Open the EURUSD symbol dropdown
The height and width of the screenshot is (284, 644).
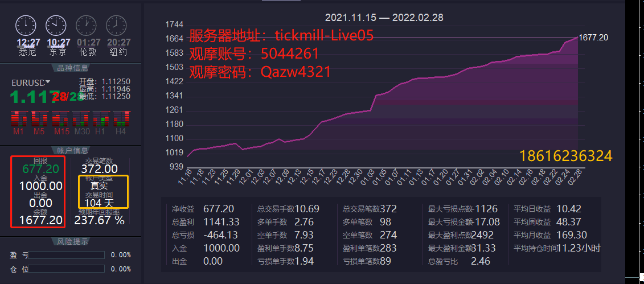[x=48, y=83]
